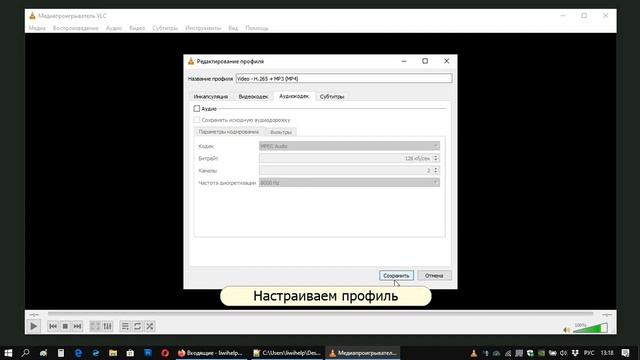Image resolution: width=640 pixels, height=360 pixels.
Task: Switch to Медиапроигрыватель taskbar button
Action: [362, 353]
